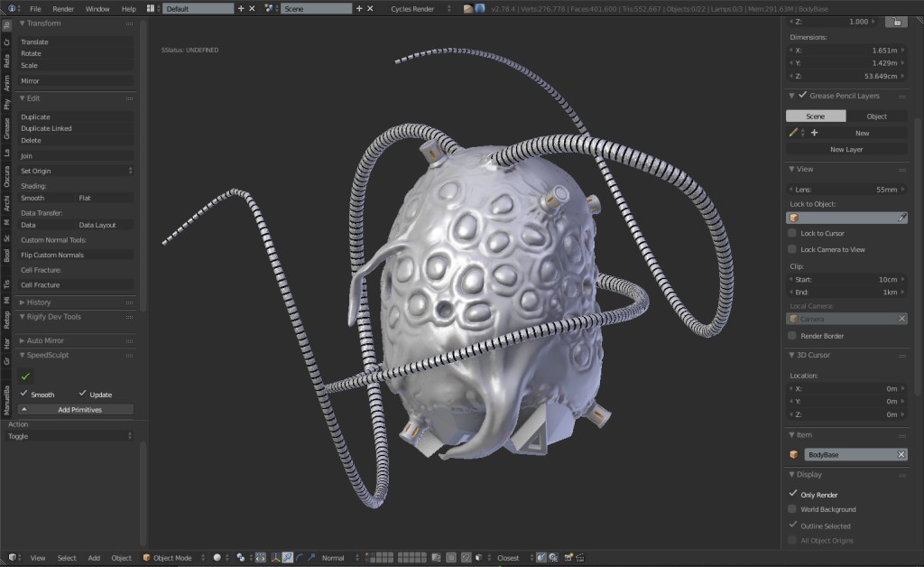Delete the current scene with X icon
924x567 pixels.
click(x=369, y=8)
